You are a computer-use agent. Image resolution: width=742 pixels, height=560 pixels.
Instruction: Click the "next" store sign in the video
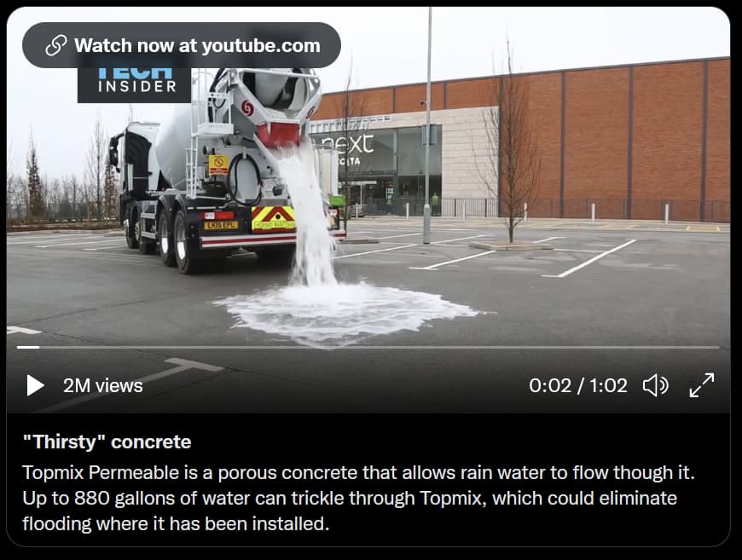tap(347, 144)
